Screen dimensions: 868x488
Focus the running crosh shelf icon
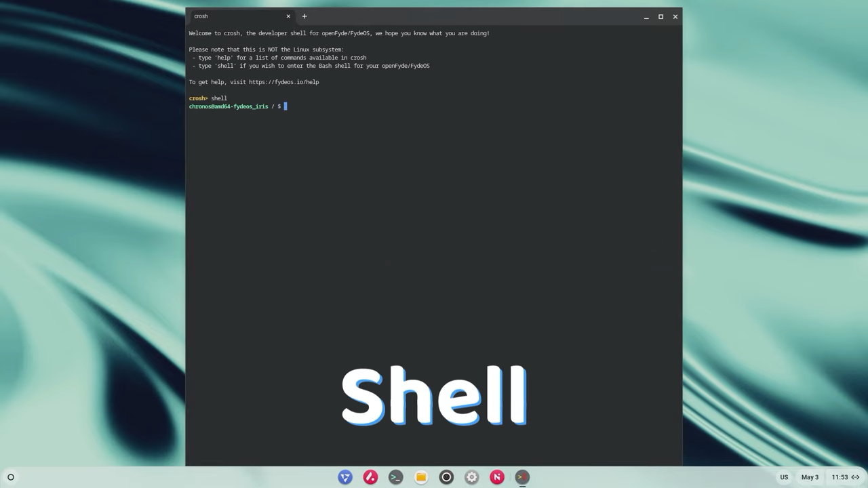tap(522, 477)
